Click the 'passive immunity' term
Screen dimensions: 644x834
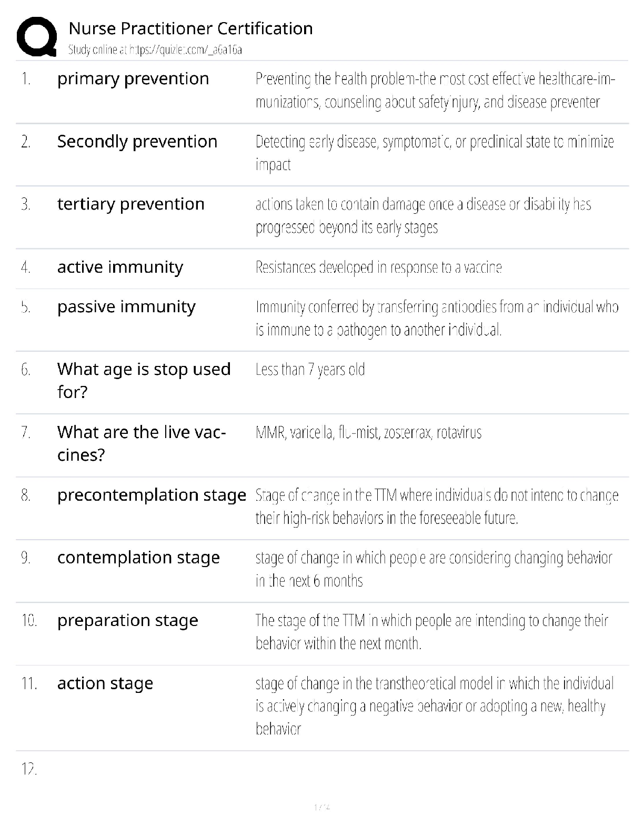[x=126, y=307]
